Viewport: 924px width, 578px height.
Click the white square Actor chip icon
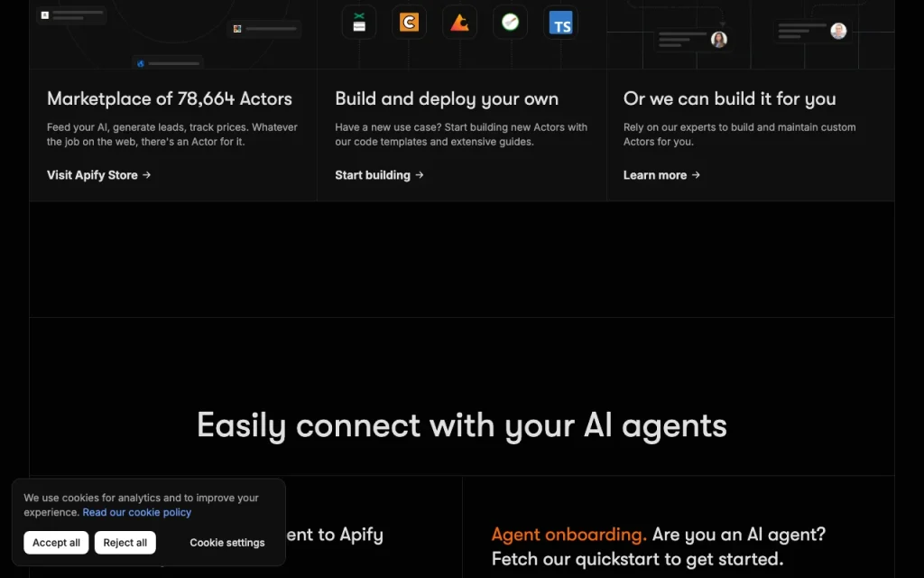coord(45,15)
